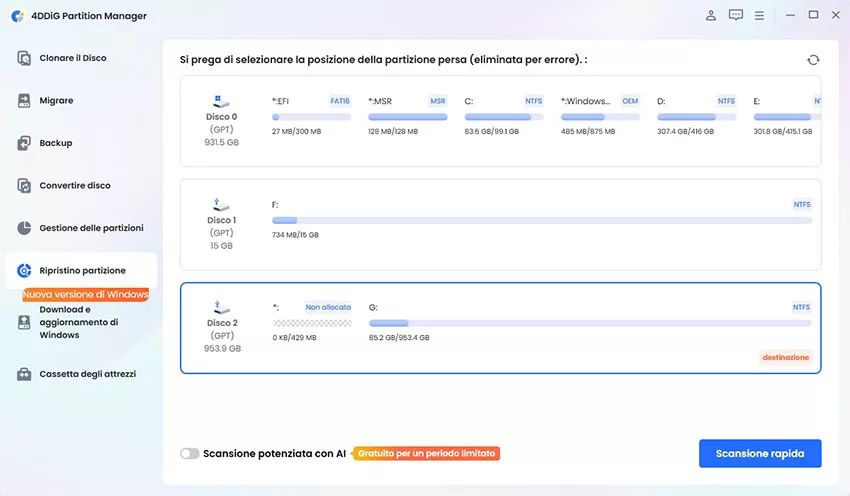
Task: Select the G: partition usage bar
Action: pos(589,323)
